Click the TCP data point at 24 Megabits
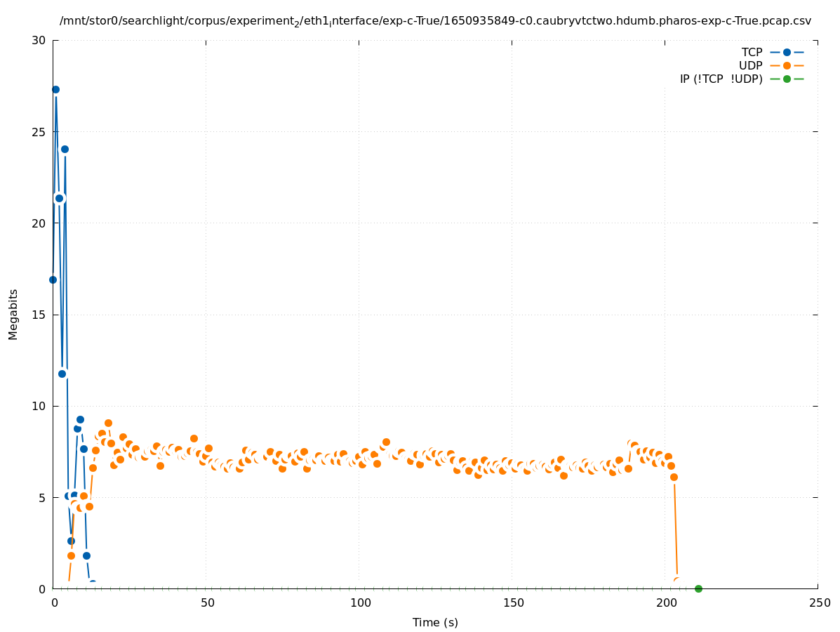The image size is (840, 632). pos(65,149)
